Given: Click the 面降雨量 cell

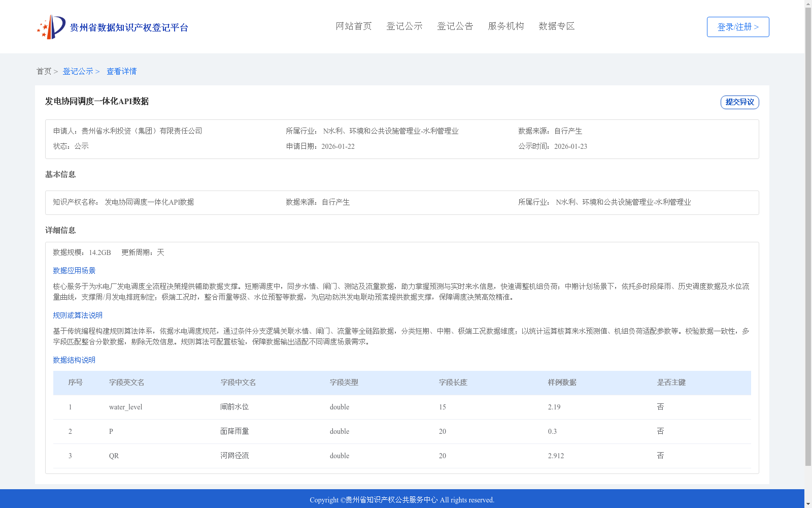Looking at the screenshot, I should click(235, 431).
